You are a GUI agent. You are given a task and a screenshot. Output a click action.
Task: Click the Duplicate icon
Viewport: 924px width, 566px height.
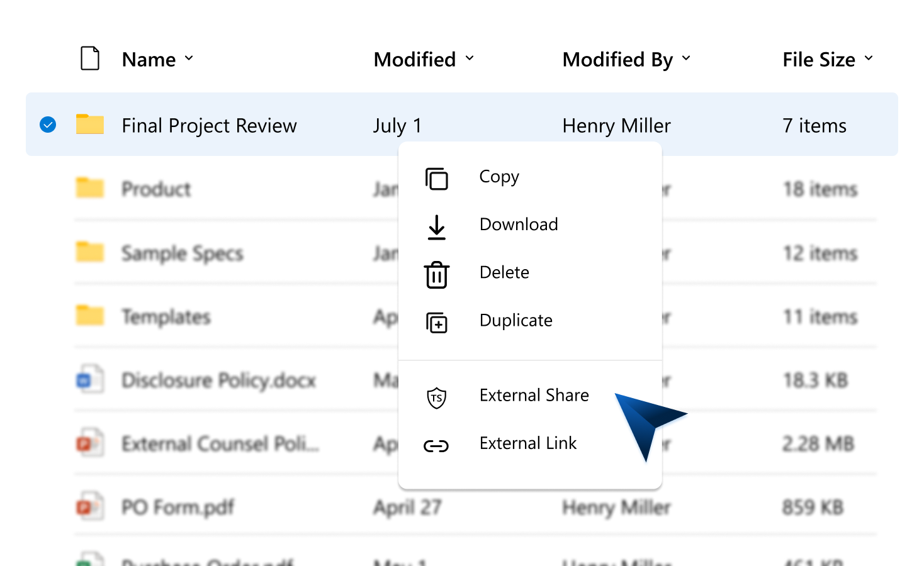[436, 323]
